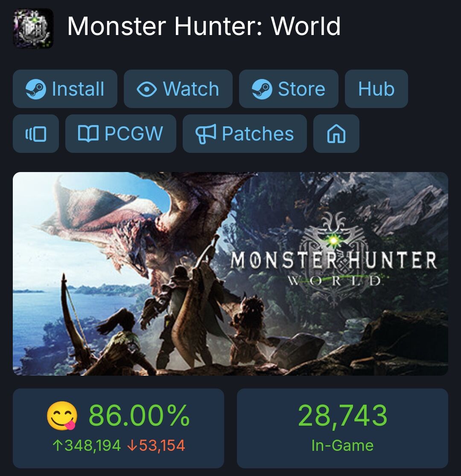The image size is (461, 476).
Task: Click the book icon beside PCGW
Action: (88, 134)
